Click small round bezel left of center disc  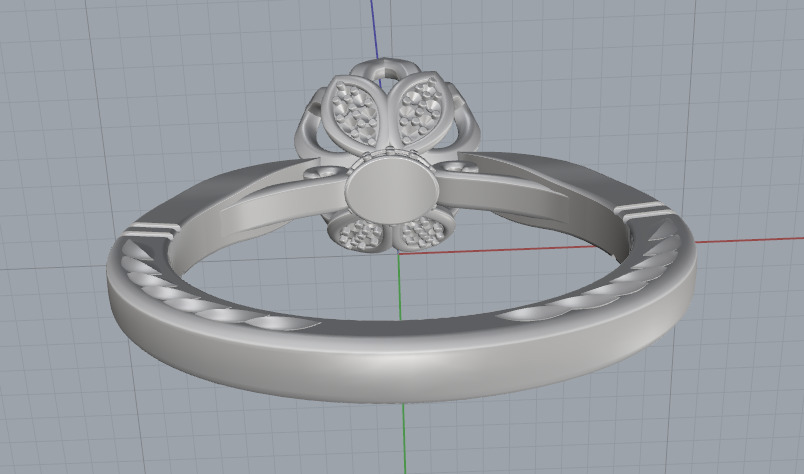point(325,172)
